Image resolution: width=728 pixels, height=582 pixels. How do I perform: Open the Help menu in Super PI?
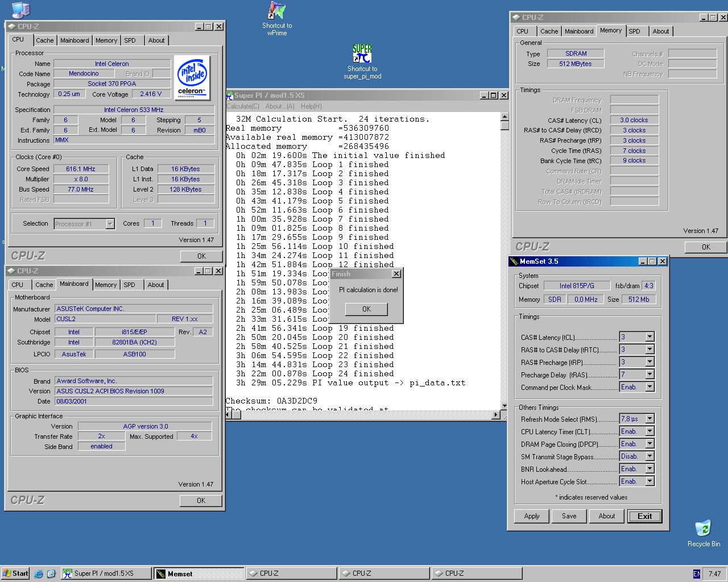coord(311,106)
